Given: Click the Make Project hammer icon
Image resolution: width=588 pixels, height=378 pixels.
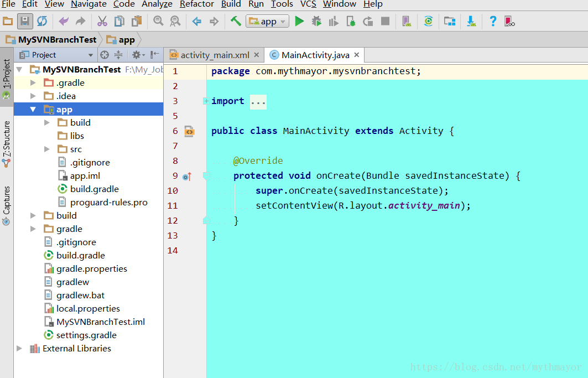Looking at the screenshot, I should 236,20.
